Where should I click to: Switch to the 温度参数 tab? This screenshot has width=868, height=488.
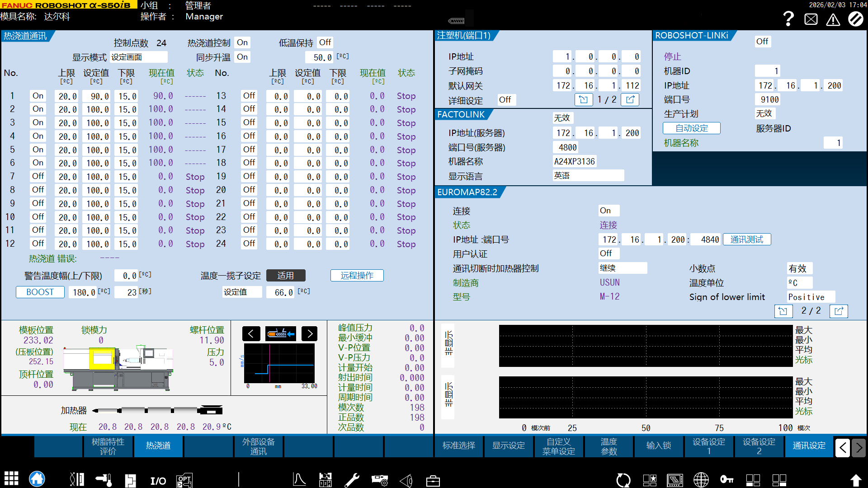(609, 446)
